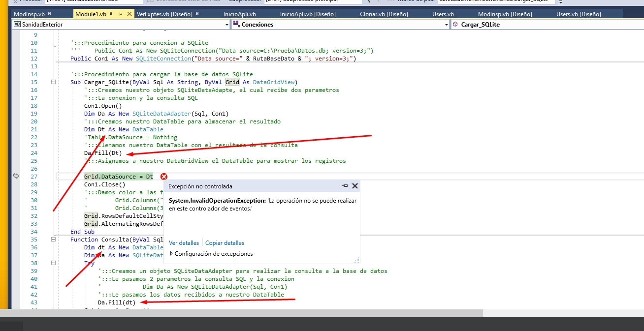This screenshot has height=331, width=644.
Task: Collapse the Cargar_SQLite Sub outline box
Action: pyautogui.click(x=53, y=82)
